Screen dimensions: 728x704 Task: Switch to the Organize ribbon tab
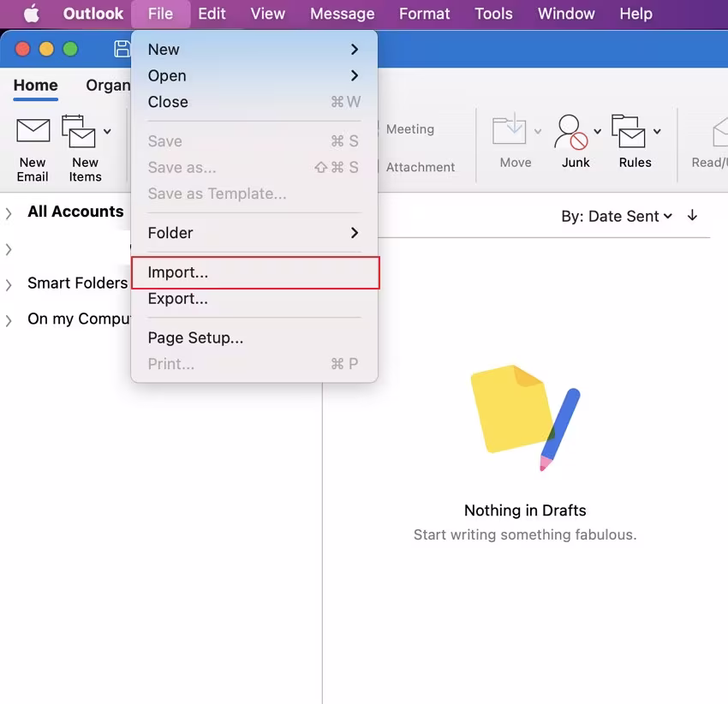pos(108,86)
